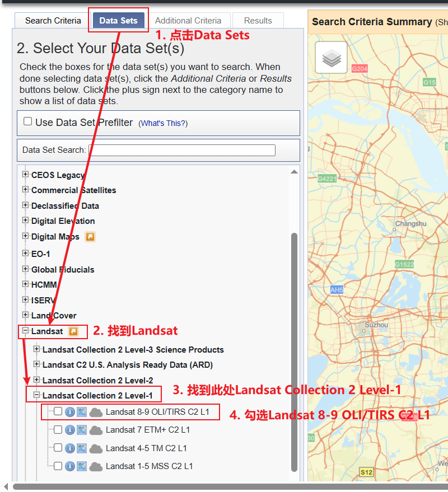Open info icon for Landsat 1-5 MSS C2 L1
448x492 pixels.
(69, 466)
